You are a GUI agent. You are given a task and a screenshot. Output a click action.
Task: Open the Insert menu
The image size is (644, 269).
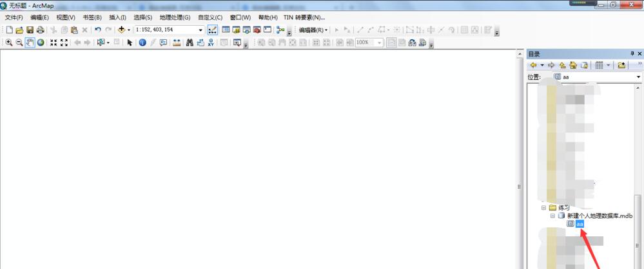tap(117, 17)
